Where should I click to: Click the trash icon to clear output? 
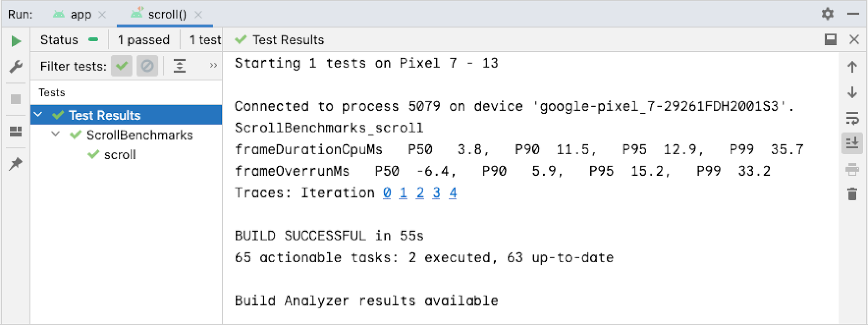pyautogui.click(x=852, y=194)
